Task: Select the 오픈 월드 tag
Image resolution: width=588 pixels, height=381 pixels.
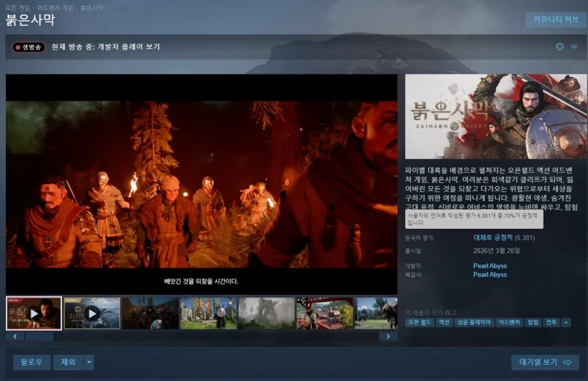Action: (419, 322)
